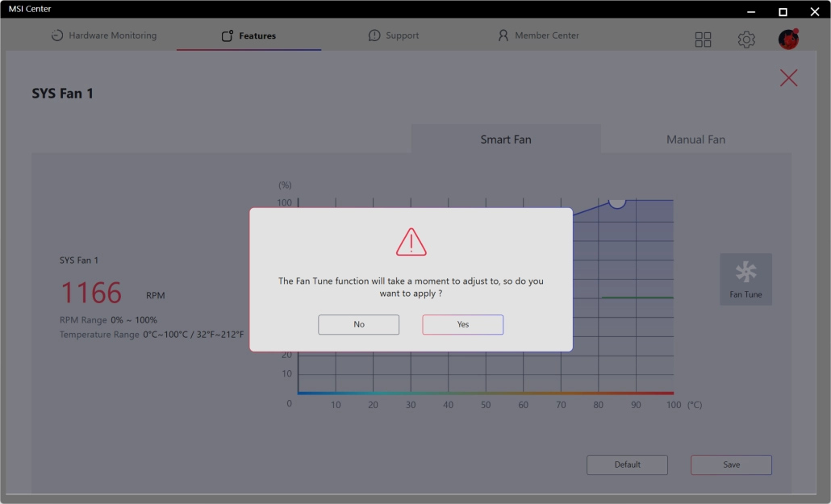Open the Hardware Monitoring tab
Screen dimensions: 831x504
(104, 35)
